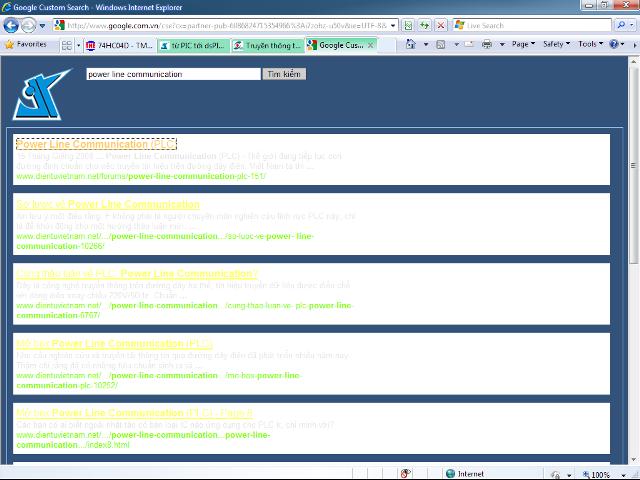Open the recent pages dropdown beside Forward
640x480 pixels.
[42, 26]
